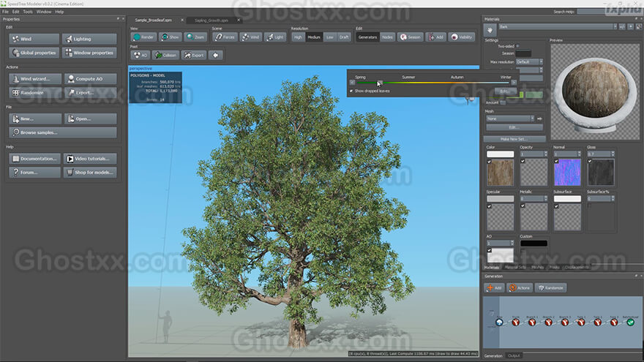This screenshot has width=644, height=362.
Task: Open the Actions dropdown in Generation panel
Action: 520,288
